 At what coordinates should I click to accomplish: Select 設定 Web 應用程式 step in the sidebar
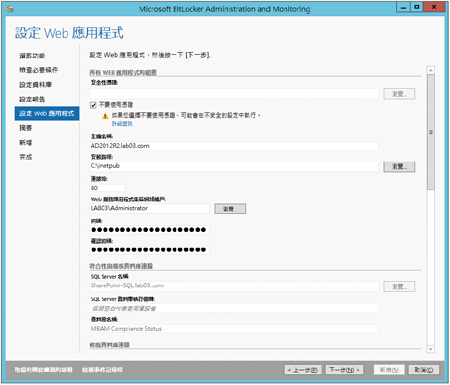47,113
